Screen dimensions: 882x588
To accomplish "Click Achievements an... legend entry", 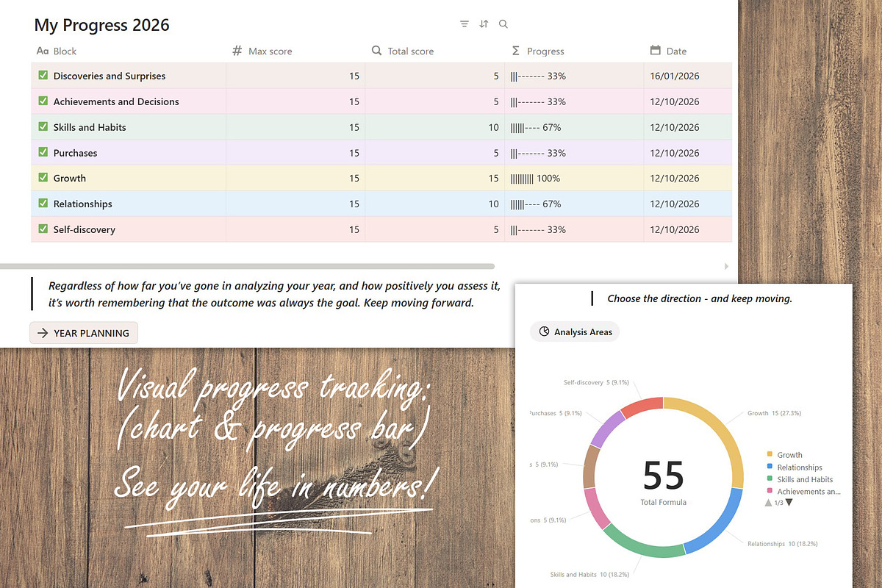I will click(x=808, y=492).
